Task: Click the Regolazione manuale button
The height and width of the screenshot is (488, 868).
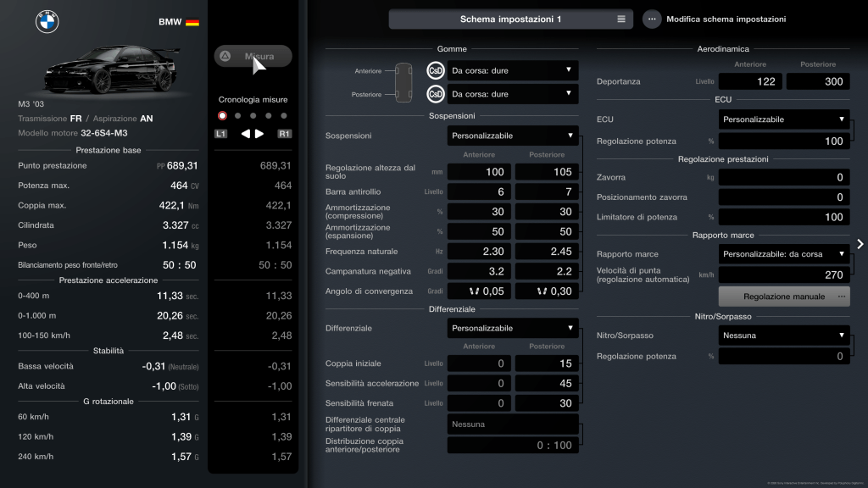Action: pyautogui.click(x=783, y=297)
